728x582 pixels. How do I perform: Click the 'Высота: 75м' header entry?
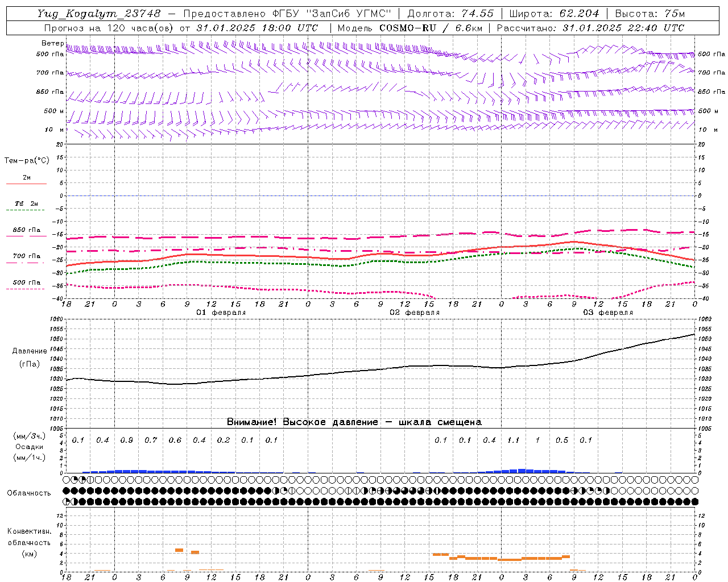pos(650,14)
